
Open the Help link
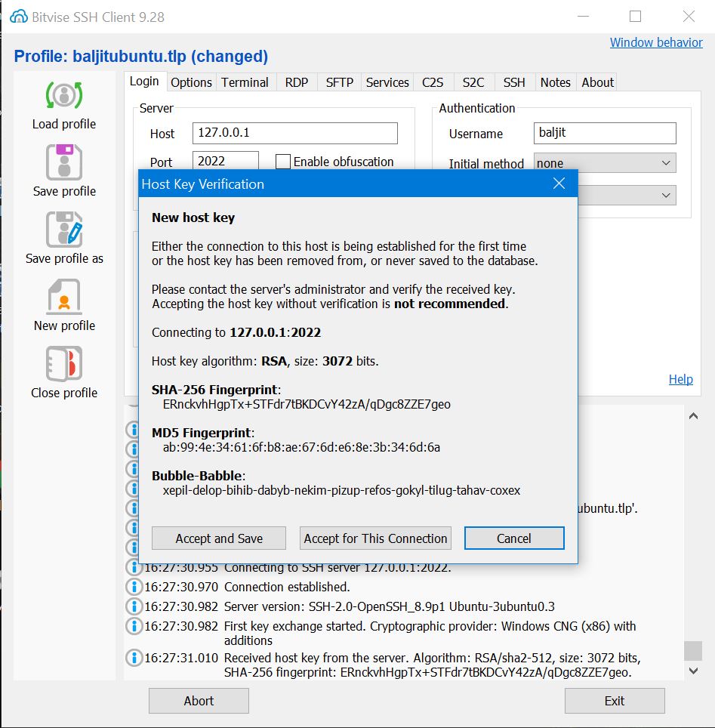coord(680,379)
